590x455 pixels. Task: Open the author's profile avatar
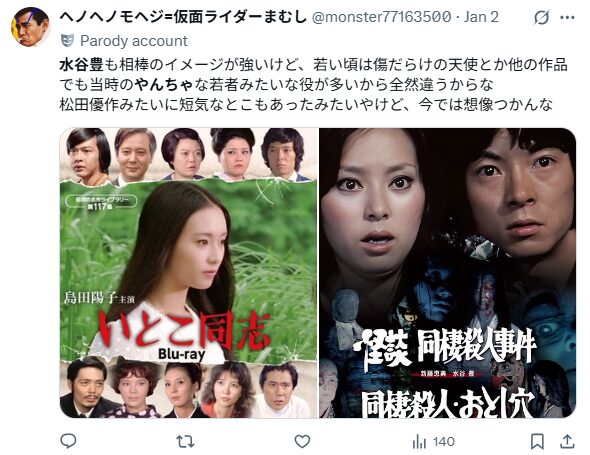[x=31, y=27]
